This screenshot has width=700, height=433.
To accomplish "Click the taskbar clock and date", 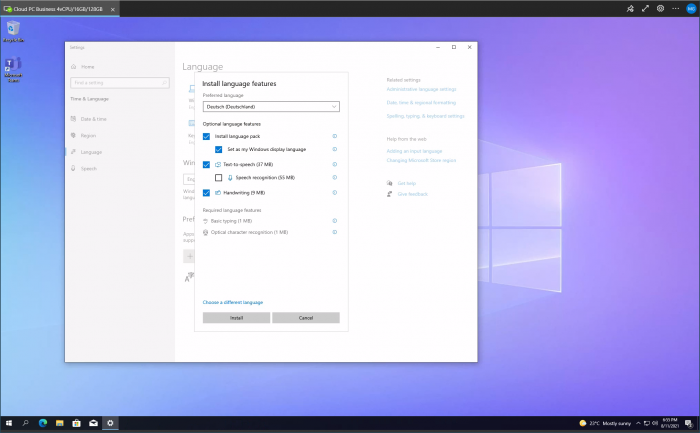I will pos(670,423).
